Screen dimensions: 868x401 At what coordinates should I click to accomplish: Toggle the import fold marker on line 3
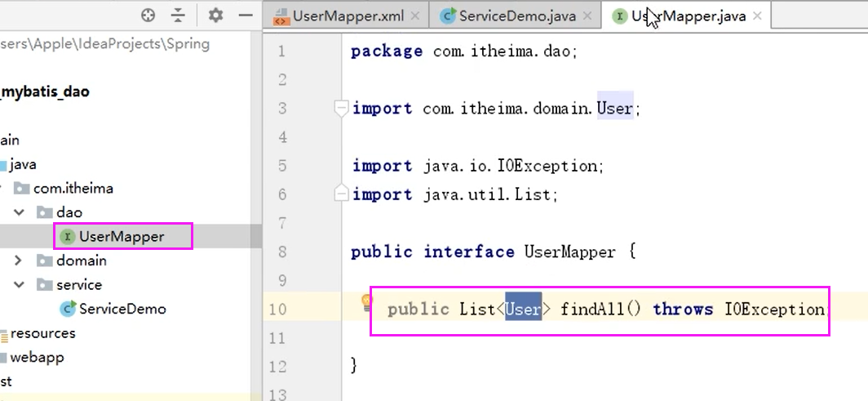click(x=342, y=108)
